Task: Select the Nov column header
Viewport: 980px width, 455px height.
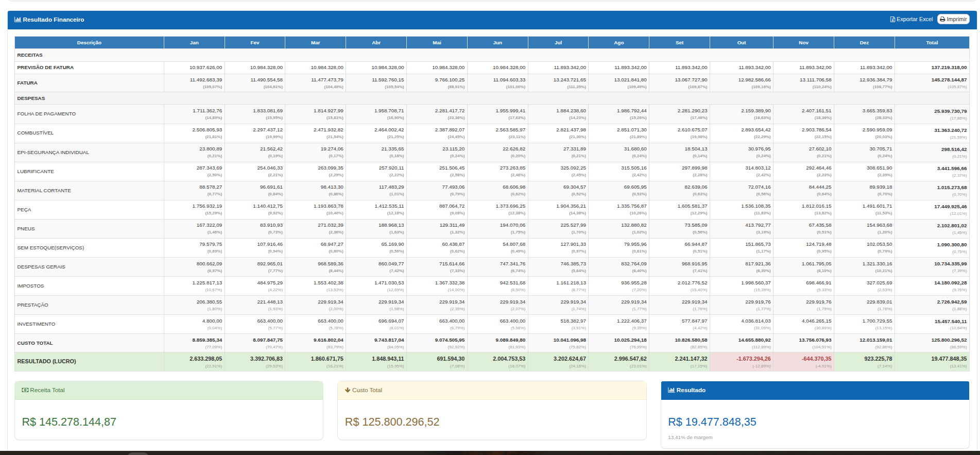Action: pyautogui.click(x=804, y=43)
